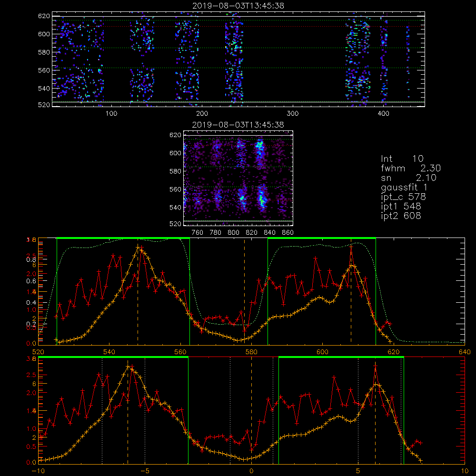The width and height of the screenshot is (476, 476).
Task: Click x-axis label 560 of profile plot
Action: [180, 352]
